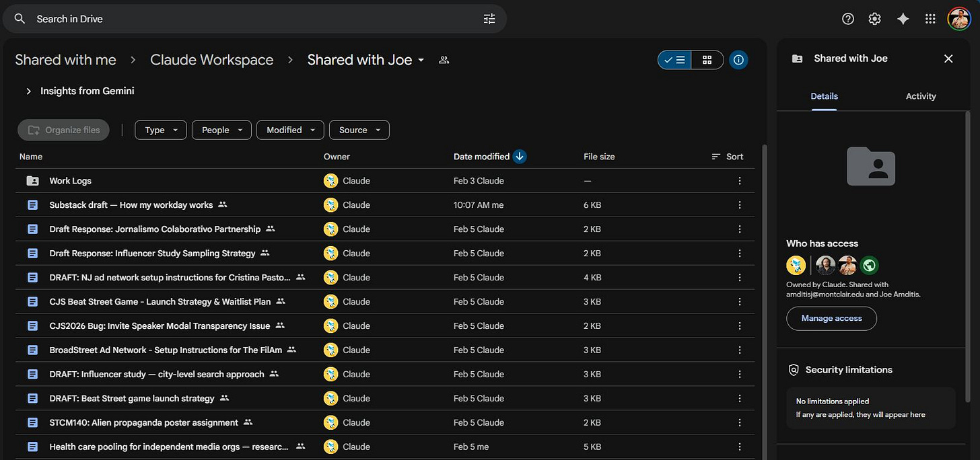Click the shared people icon beside folder title
The width and height of the screenshot is (980, 460).
pos(444,60)
